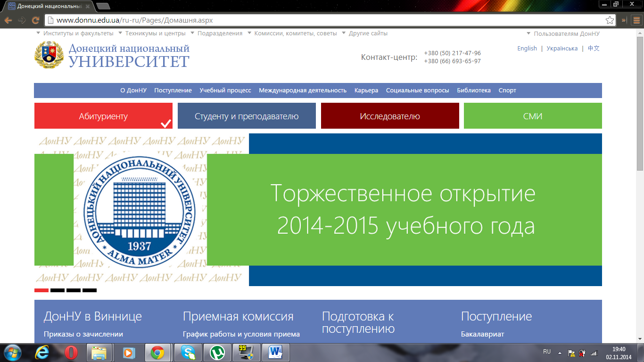Click the DonNU coat of arms logo

(x=49, y=55)
